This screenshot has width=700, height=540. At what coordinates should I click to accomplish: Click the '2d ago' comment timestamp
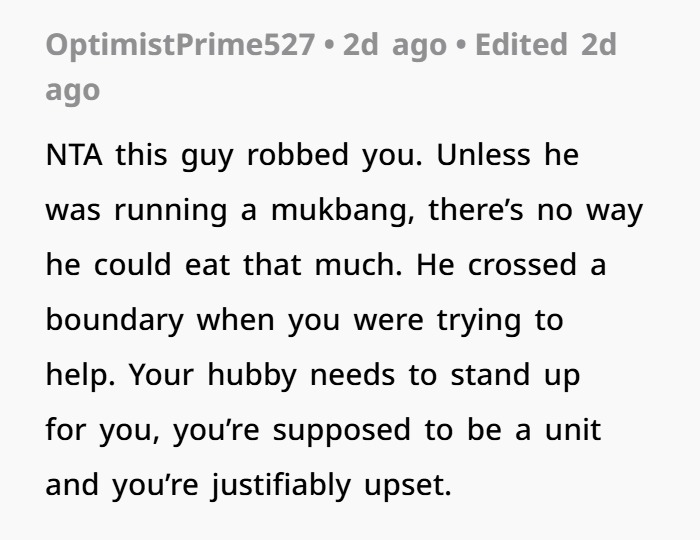pyautogui.click(x=390, y=46)
